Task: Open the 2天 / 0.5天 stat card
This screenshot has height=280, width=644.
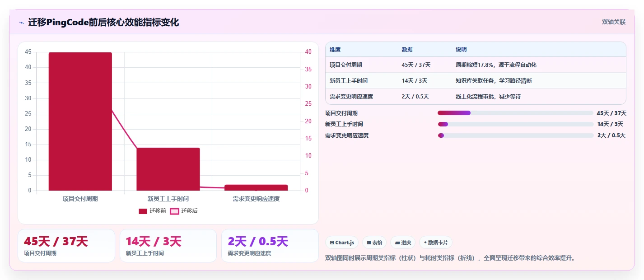Action: click(x=270, y=246)
